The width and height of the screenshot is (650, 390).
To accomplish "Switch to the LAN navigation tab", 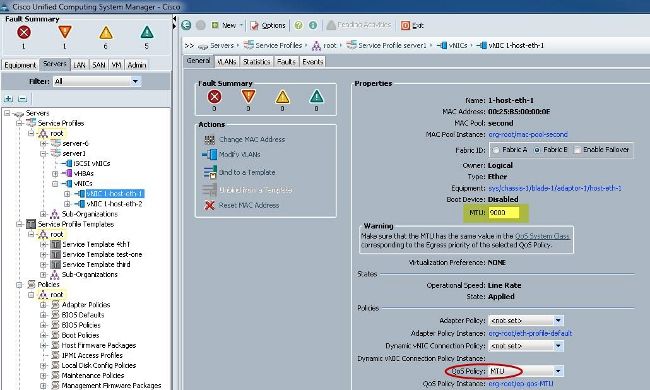I will point(79,65).
